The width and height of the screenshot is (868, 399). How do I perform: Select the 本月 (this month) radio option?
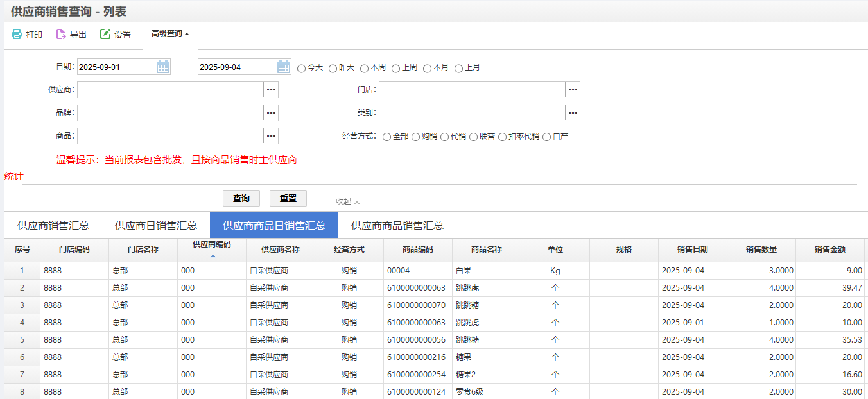coord(428,68)
